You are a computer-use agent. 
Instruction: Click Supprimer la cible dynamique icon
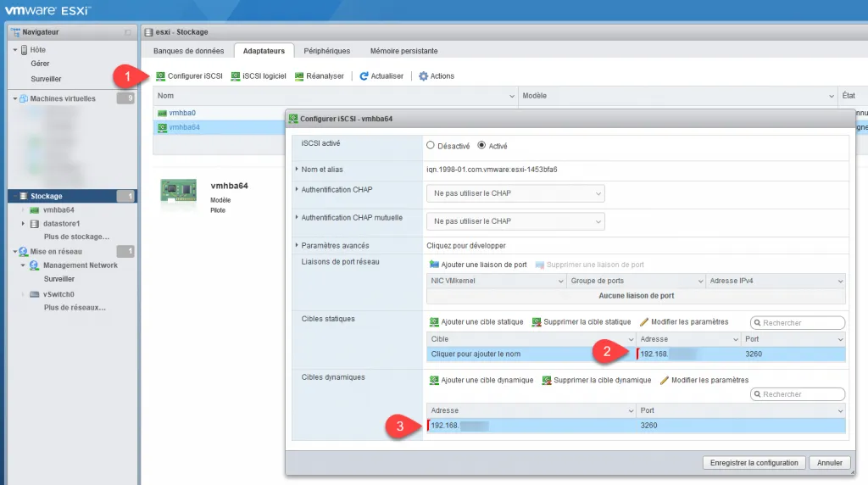tap(547, 380)
